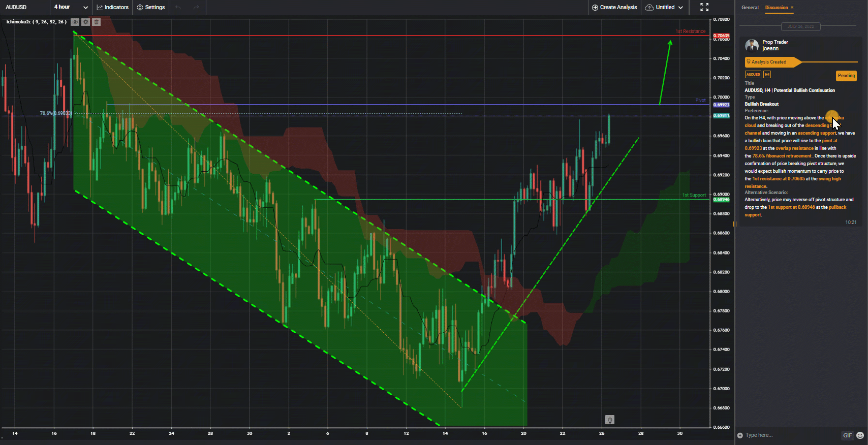
Task: Select the Discussion tab
Action: [x=777, y=8]
